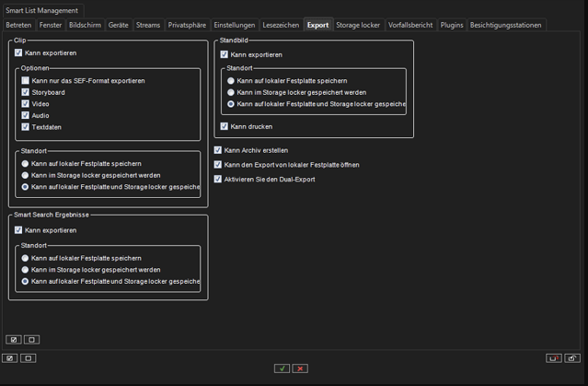Select Clip 'Kann auf lokaler Festplatte speichern' radio

tap(25, 164)
